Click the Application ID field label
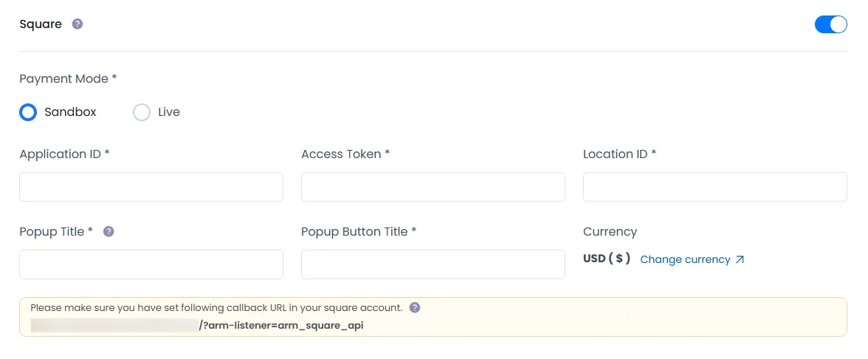 64,154
